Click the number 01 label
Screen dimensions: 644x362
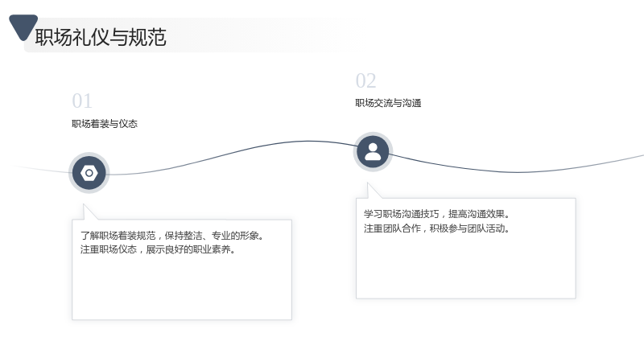[82, 101]
